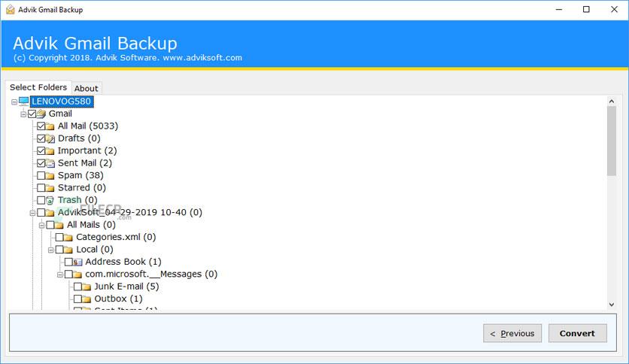Collapse the Gmail tree node
Viewport: 629px width, 364px height.
pyautogui.click(x=23, y=114)
